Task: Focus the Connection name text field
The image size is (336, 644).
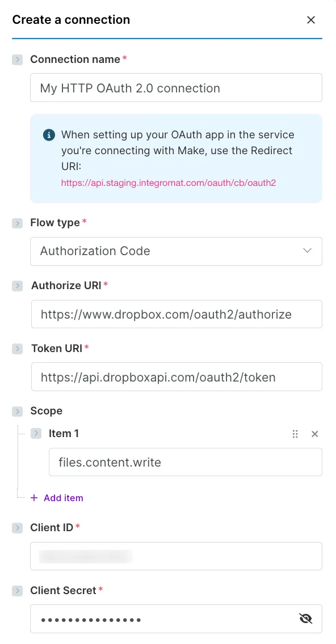Action: click(x=176, y=88)
